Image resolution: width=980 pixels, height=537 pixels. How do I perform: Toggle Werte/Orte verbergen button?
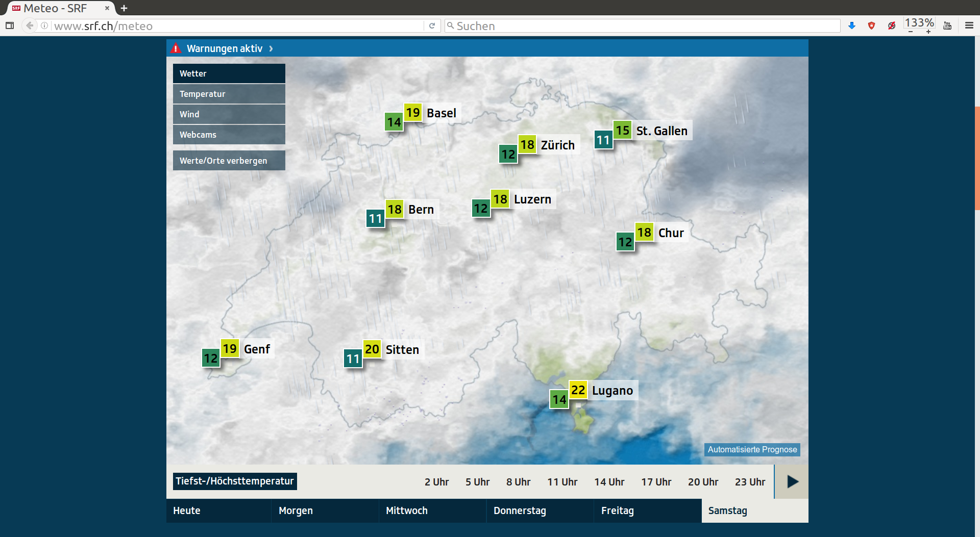point(229,161)
